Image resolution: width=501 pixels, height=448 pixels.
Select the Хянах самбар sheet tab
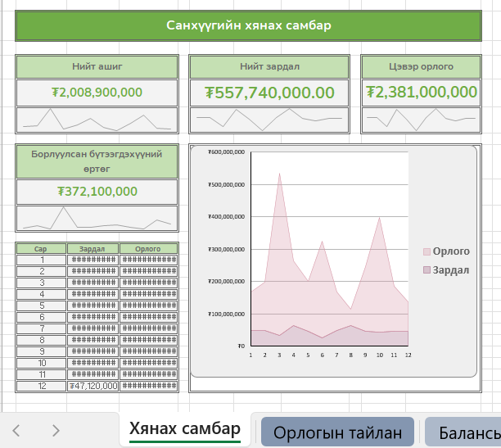tap(185, 429)
